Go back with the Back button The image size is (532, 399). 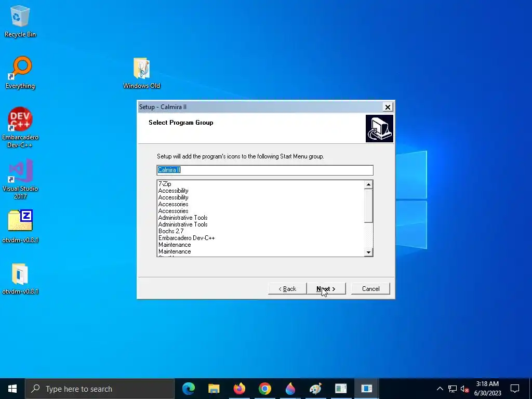(x=287, y=289)
